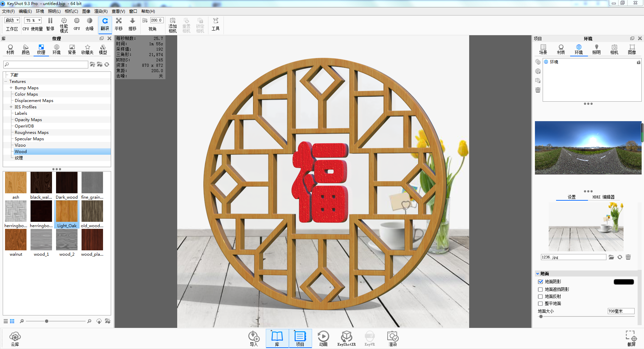644x349 pixels.
Task: Open the 帮助 Help menu
Action: pyautogui.click(x=148, y=11)
